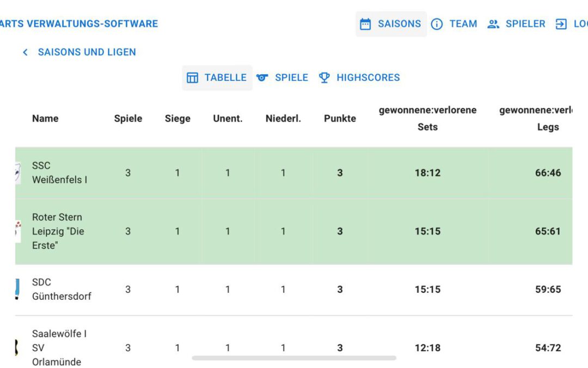Open the Team page in navigation
This screenshot has width=588, height=368.
click(463, 24)
